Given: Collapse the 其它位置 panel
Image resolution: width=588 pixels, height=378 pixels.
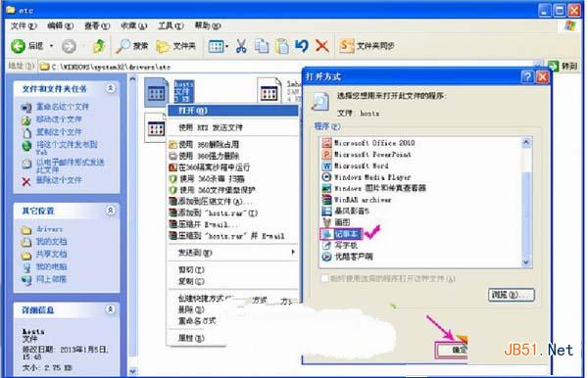Looking at the screenshot, I should (x=110, y=211).
